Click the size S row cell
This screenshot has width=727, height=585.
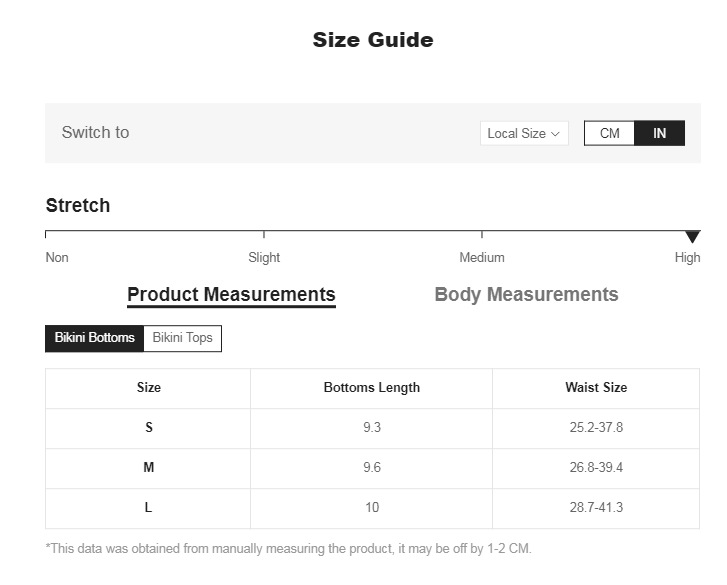[x=148, y=428]
